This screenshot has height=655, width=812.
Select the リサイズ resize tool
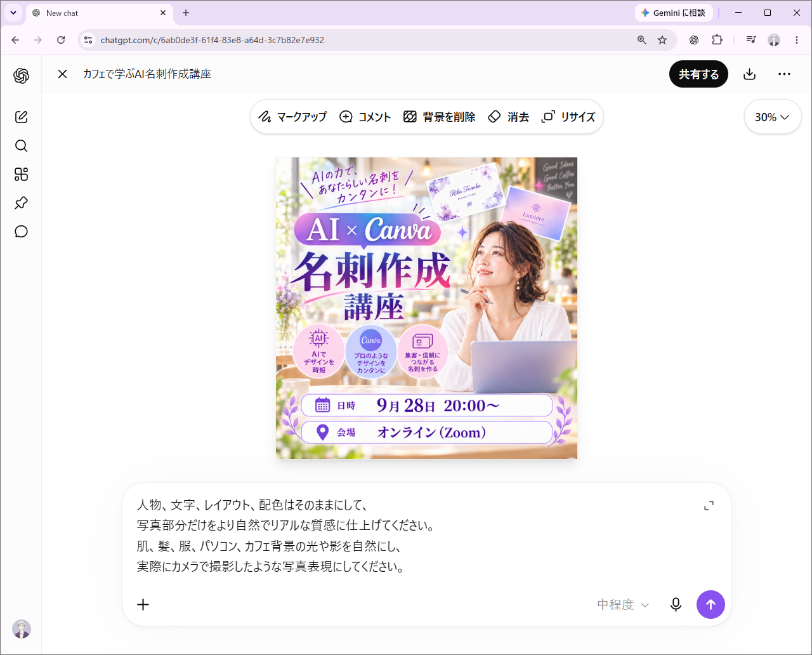[x=568, y=117]
